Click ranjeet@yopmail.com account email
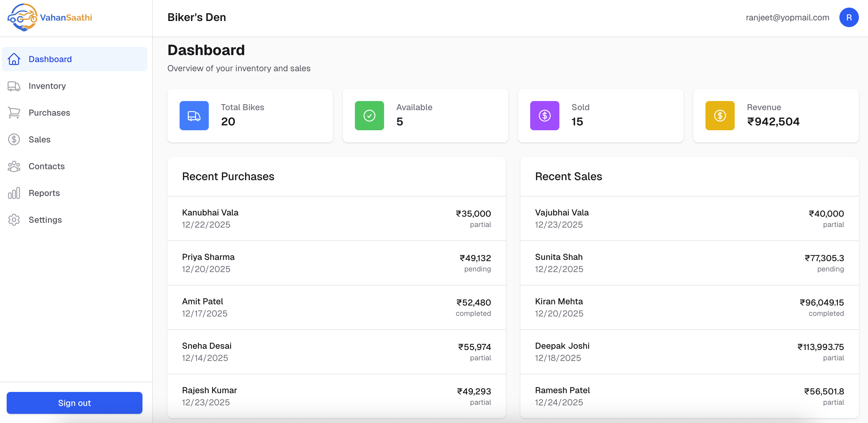 [787, 18]
